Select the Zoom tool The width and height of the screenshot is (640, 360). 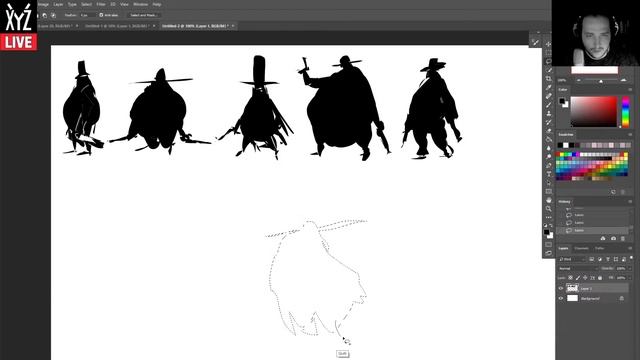(x=548, y=209)
